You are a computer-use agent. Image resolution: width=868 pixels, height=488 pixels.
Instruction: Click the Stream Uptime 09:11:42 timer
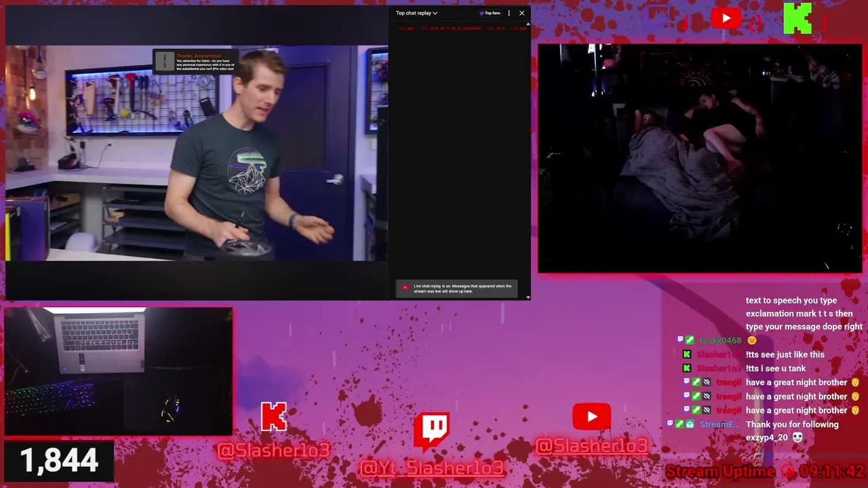(x=765, y=472)
